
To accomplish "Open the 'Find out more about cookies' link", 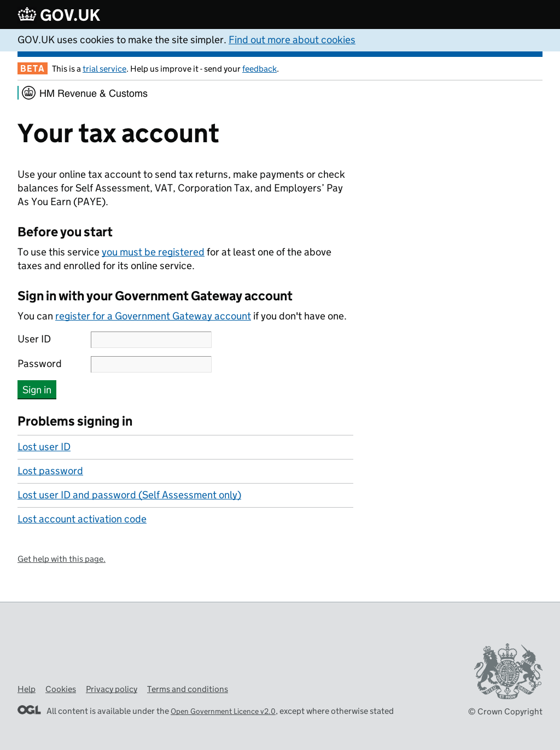I will [291, 40].
